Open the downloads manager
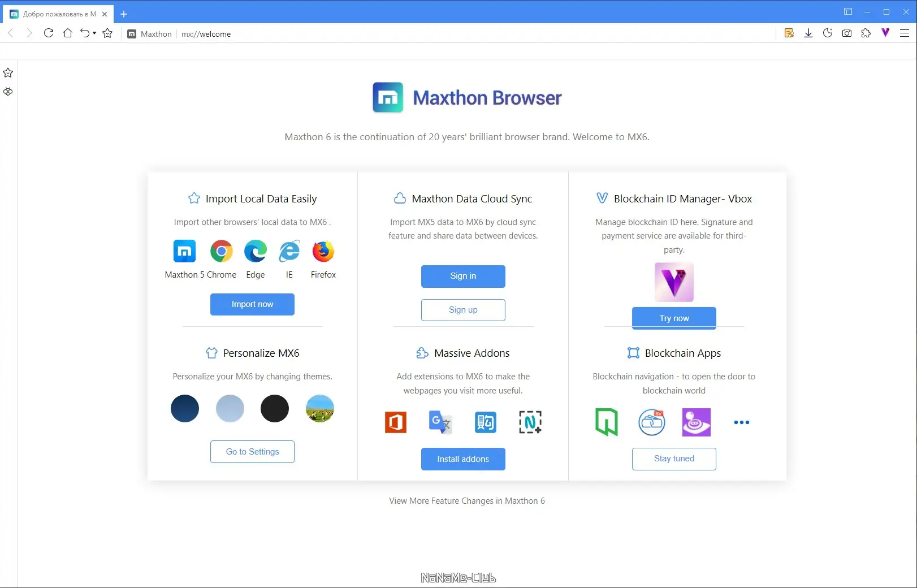 tap(808, 33)
